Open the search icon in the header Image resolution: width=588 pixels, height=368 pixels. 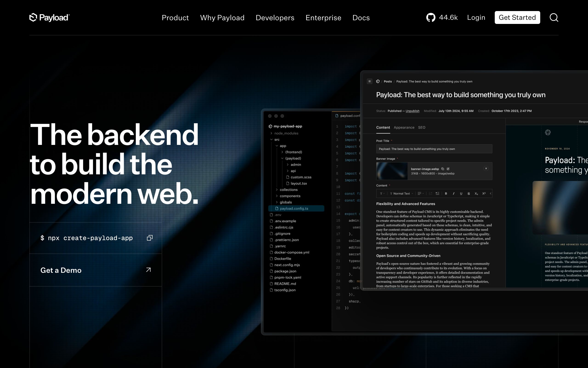coord(554,17)
